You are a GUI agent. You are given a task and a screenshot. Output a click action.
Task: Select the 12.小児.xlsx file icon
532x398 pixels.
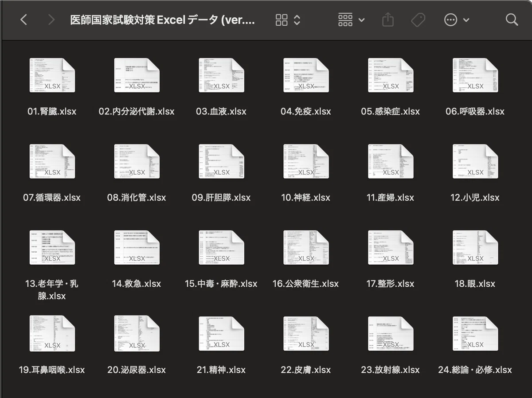coord(475,161)
